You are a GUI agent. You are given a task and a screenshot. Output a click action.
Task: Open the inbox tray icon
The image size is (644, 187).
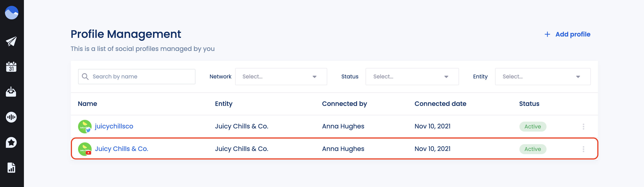coord(11,92)
